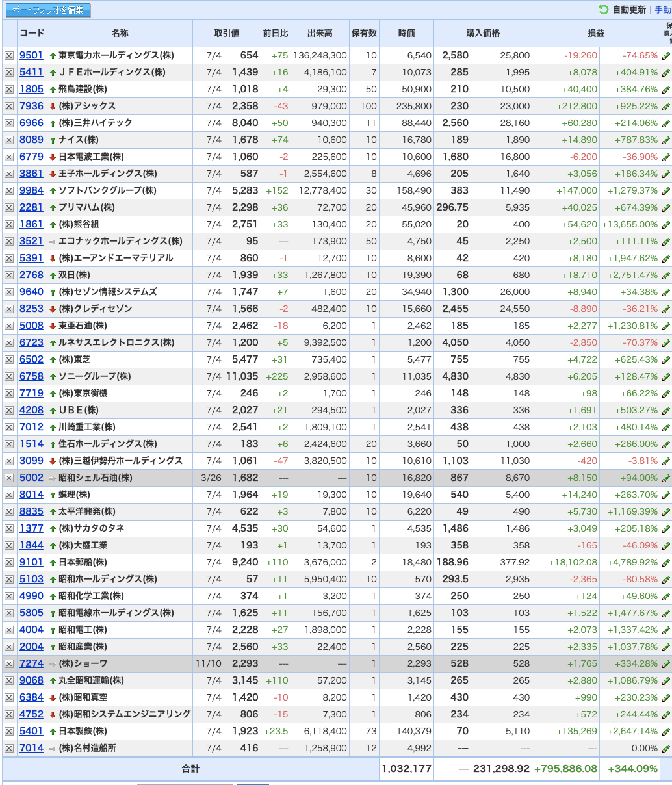Click pencil icon on 川崎重工業 row
This screenshot has width=672, height=785.
point(666,427)
